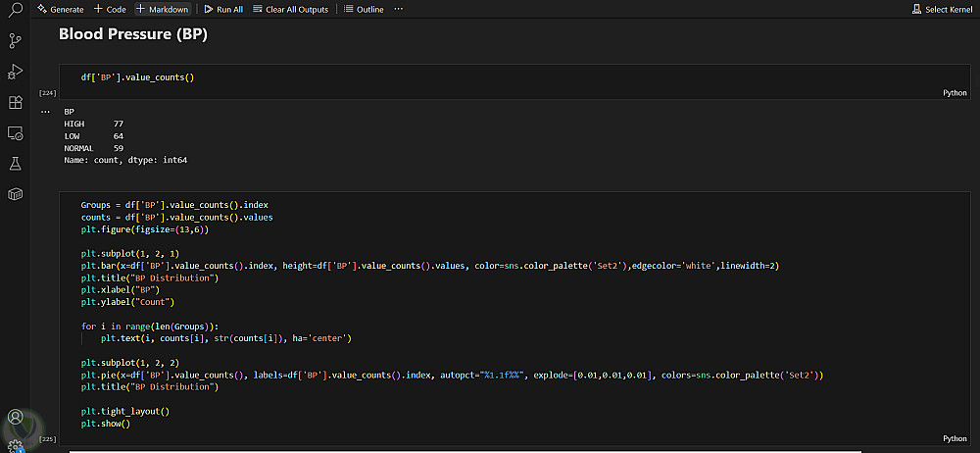Open the Accounts menu icon
Image resolution: width=980 pixels, height=453 pixels.
pyautogui.click(x=15, y=418)
